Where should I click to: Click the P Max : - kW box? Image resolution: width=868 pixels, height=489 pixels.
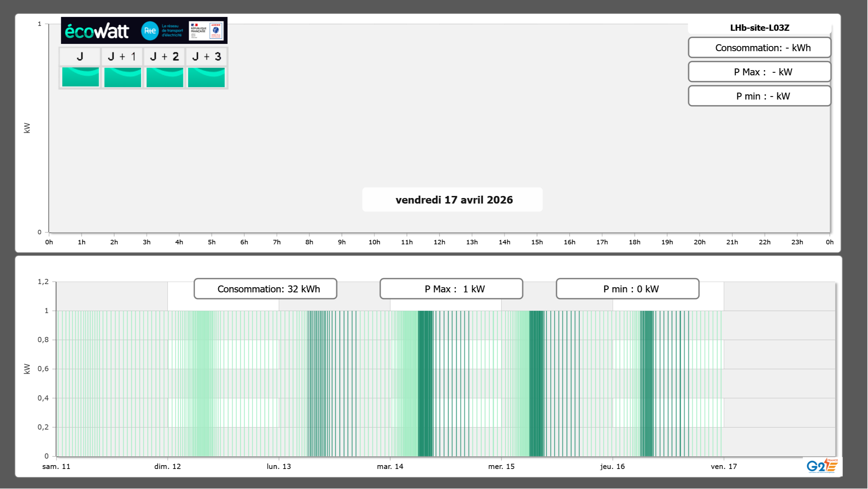[759, 72]
